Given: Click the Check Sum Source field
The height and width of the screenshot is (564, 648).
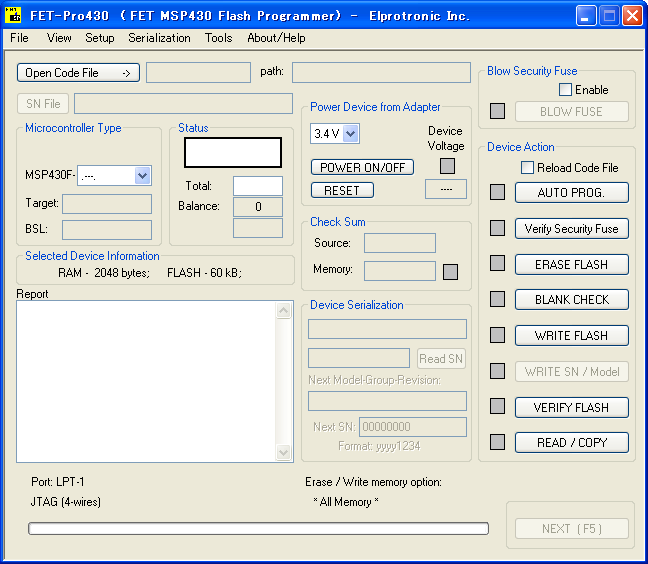Looking at the screenshot, I should 400,243.
